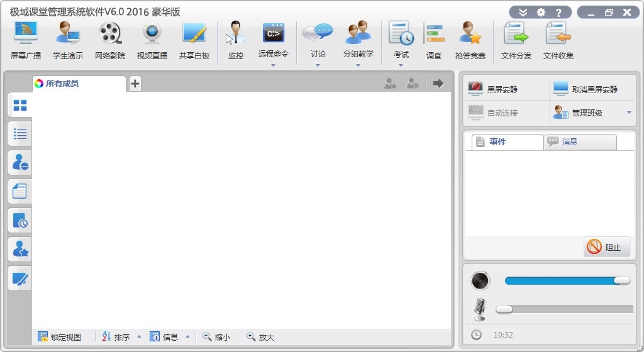Click 信息 info button

coord(164,337)
